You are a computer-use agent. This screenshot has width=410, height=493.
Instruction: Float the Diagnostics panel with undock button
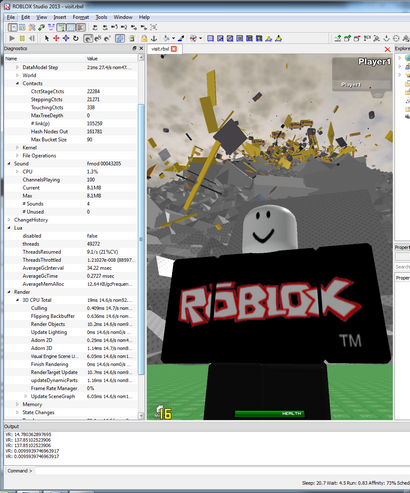(x=134, y=48)
